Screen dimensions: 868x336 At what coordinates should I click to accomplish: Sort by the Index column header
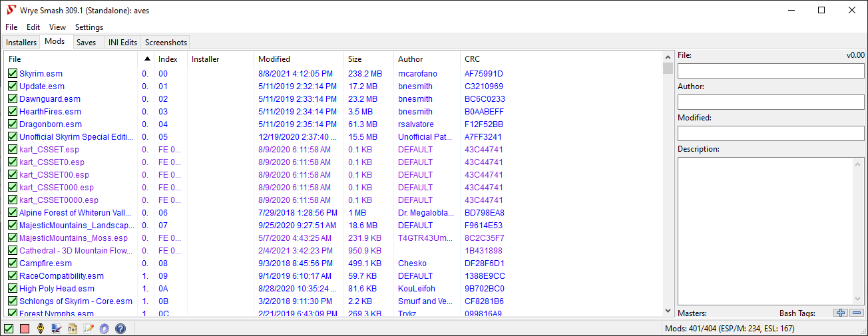click(x=171, y=59)
